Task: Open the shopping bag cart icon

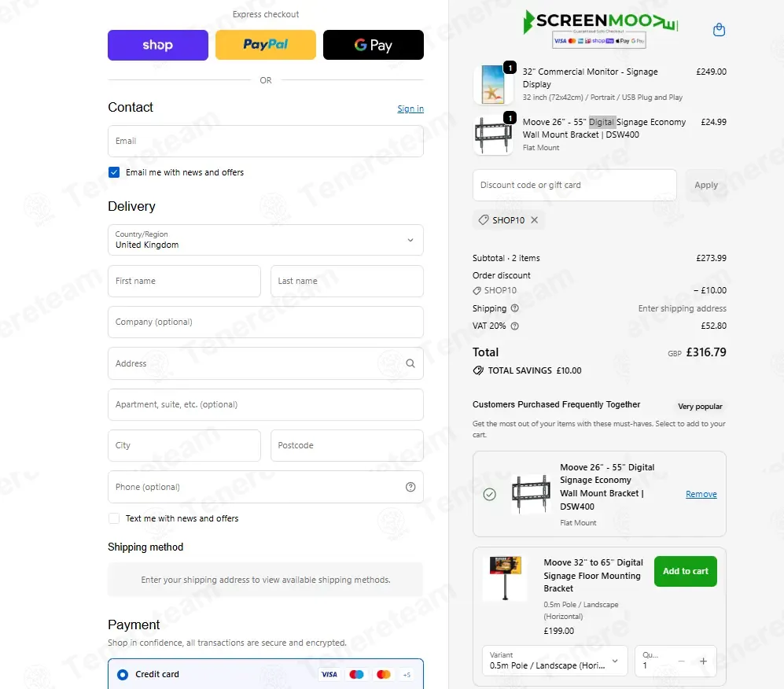Action: tap(719, 30)
